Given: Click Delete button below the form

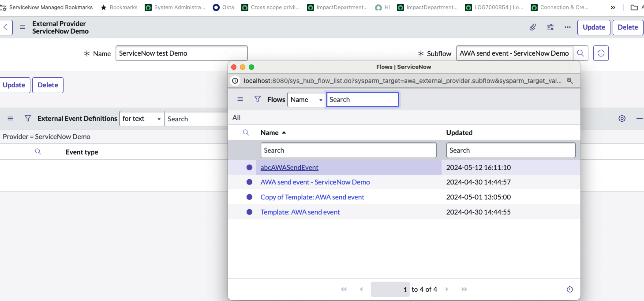Looking at the screenshot, I should coord(48,85).
